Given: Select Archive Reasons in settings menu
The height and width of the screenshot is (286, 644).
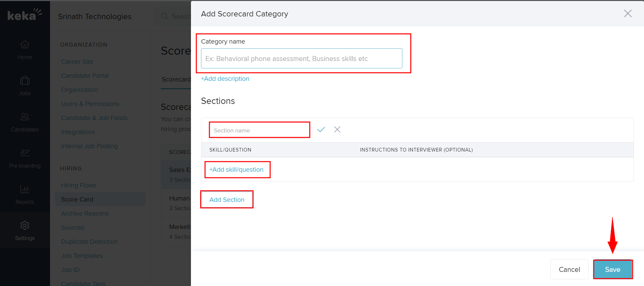Looking at the screenshot, I should (x=85, y=214).
